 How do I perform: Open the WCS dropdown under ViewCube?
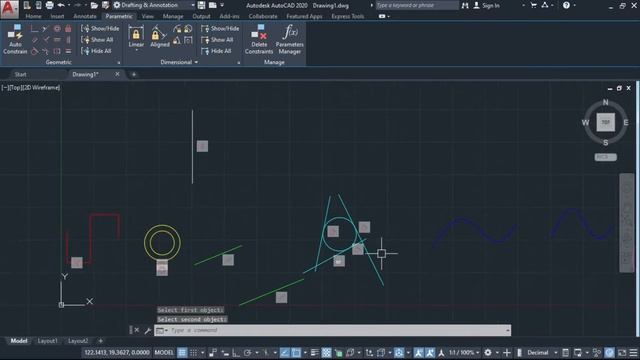tap(605, 157)
